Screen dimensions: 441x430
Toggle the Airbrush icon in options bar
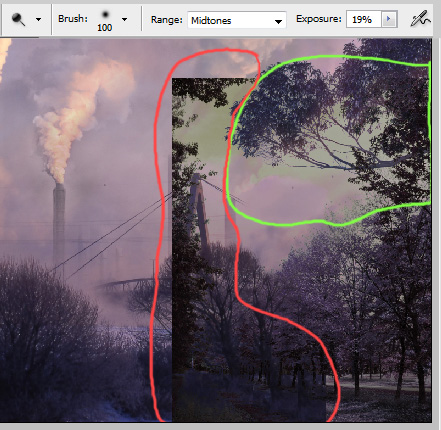tap(420, 19)
